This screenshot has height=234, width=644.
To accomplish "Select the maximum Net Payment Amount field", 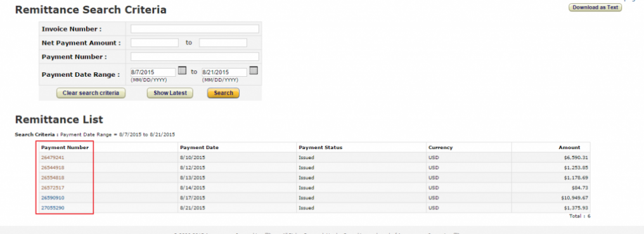I will [223, 42].
